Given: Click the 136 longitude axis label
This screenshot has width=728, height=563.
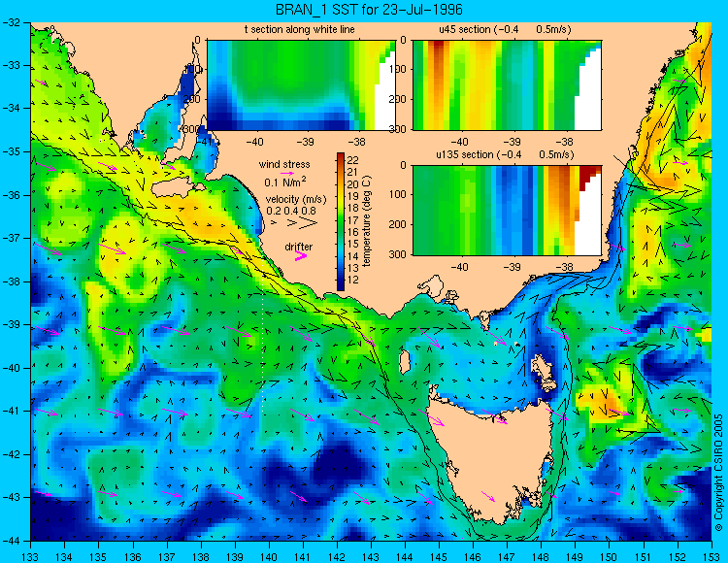Looking at the screenshot, I should tap(132, 556).
